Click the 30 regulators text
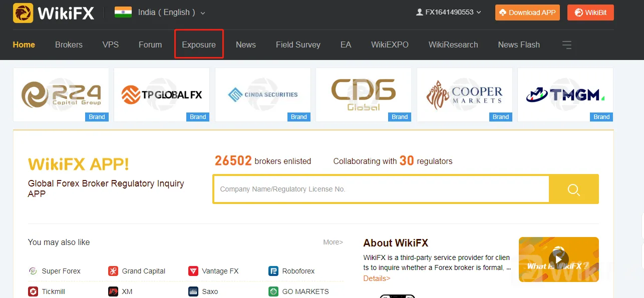Viewport: 644px width, 298px height. pos(426,160)
